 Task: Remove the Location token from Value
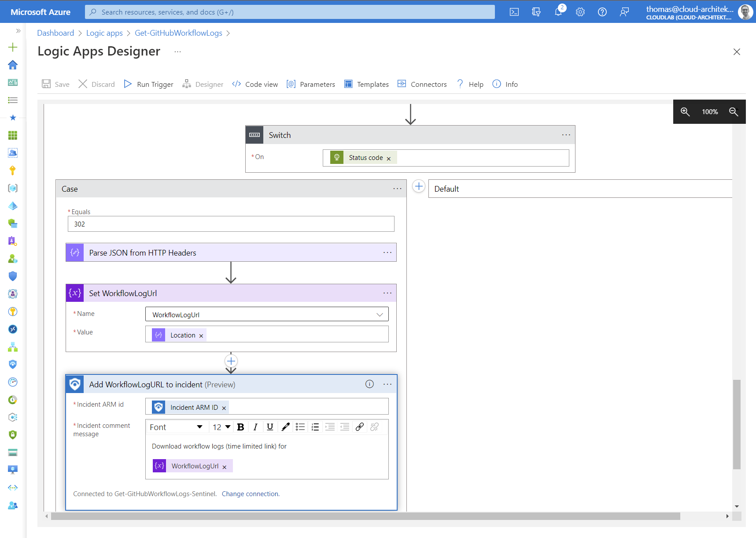[201, 336]
